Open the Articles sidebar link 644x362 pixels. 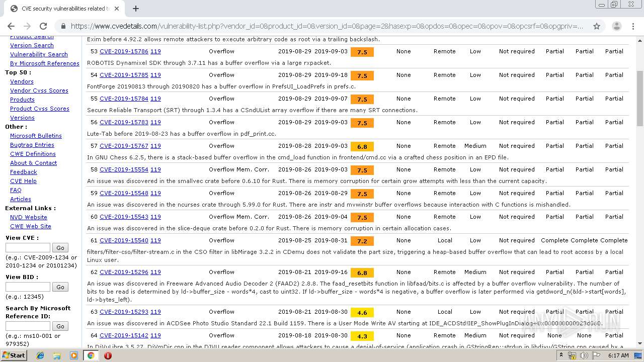click(x=21, y=199)
